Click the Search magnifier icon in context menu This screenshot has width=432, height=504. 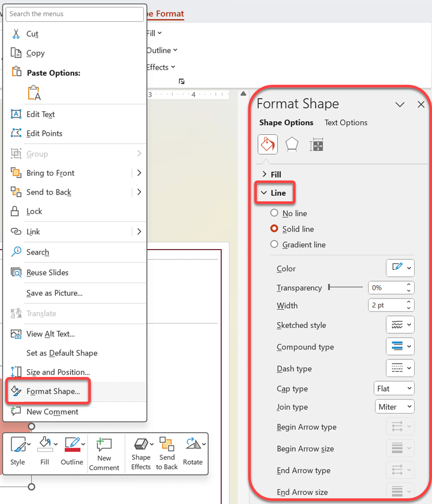[16, 252]
